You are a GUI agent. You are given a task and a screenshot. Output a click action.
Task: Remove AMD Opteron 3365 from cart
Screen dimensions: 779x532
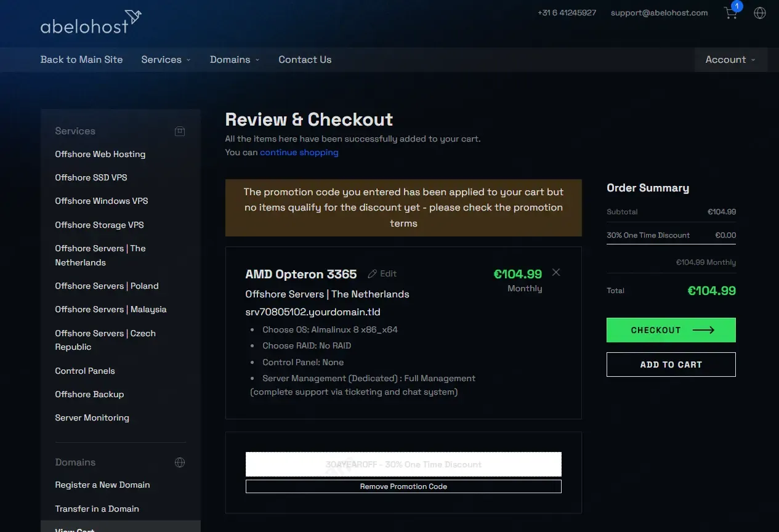coord(556,272)
